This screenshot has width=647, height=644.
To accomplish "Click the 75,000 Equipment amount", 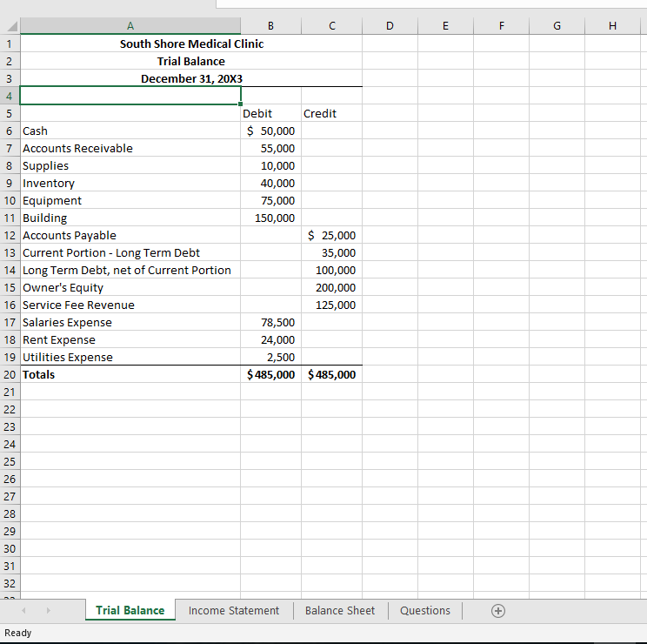I will tap(270, 201).
